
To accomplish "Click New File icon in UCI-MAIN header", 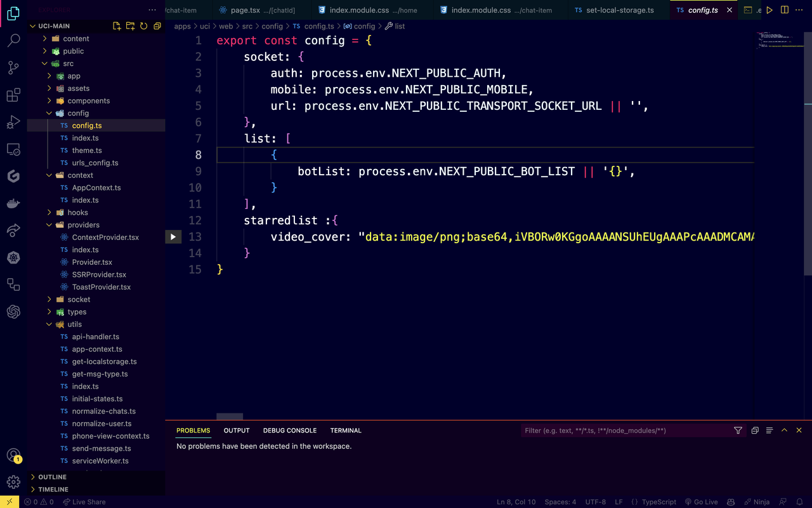I will tap(117, 26).
